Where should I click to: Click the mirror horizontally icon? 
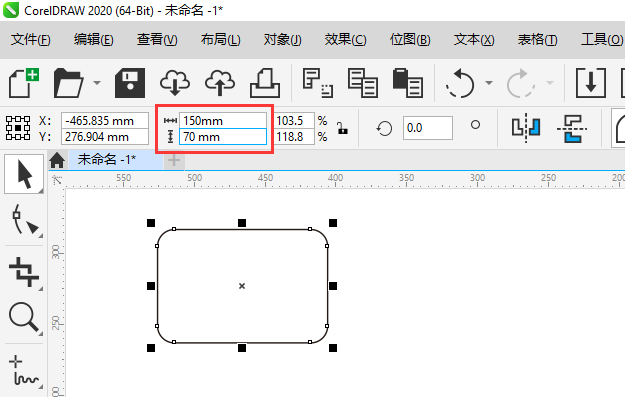coord(526,128)
